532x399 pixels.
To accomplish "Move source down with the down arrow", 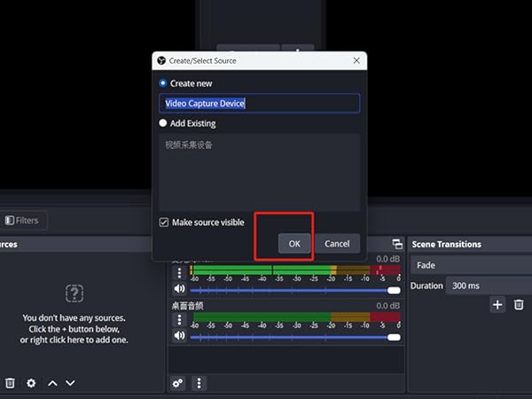I will coord(71,383).
